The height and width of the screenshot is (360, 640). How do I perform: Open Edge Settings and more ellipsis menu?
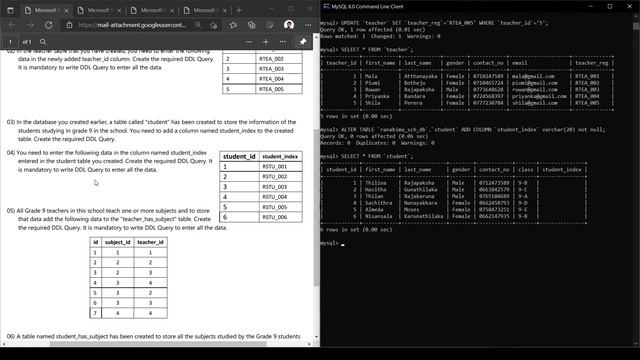coord(308,25)
